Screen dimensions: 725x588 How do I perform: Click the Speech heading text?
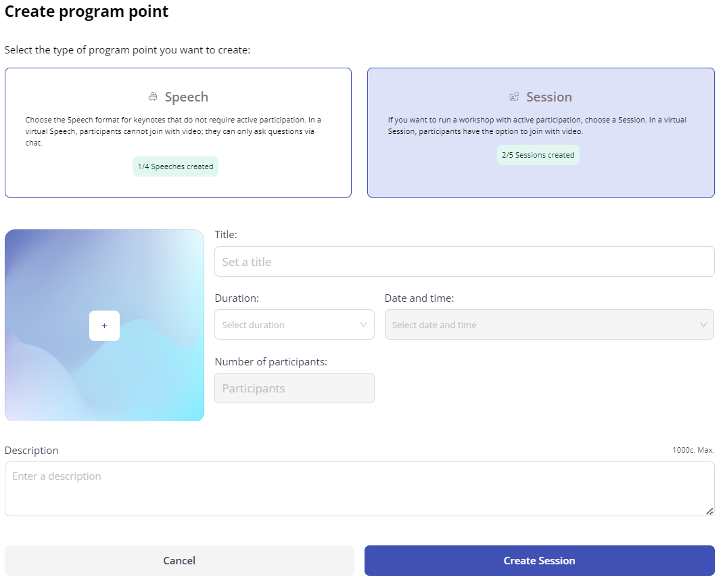pyautogui.click(x=187, y=97)
